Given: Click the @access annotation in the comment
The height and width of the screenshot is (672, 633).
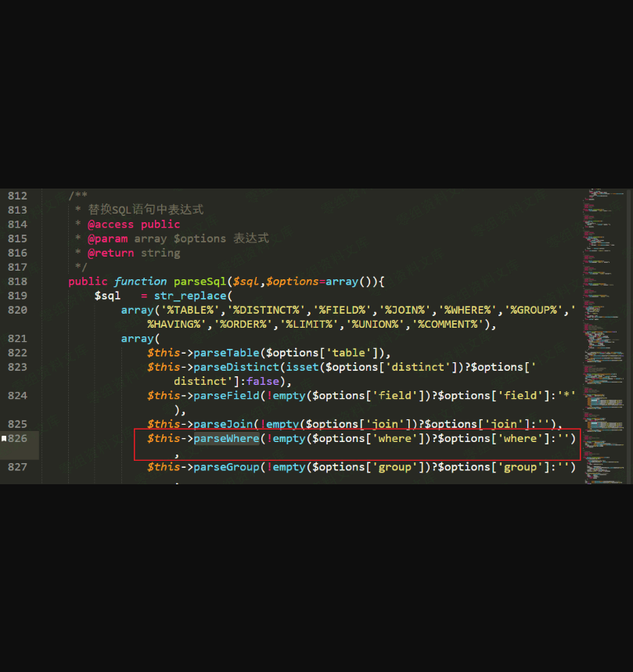Looking at the screenshot, I should tap(110, 225).
